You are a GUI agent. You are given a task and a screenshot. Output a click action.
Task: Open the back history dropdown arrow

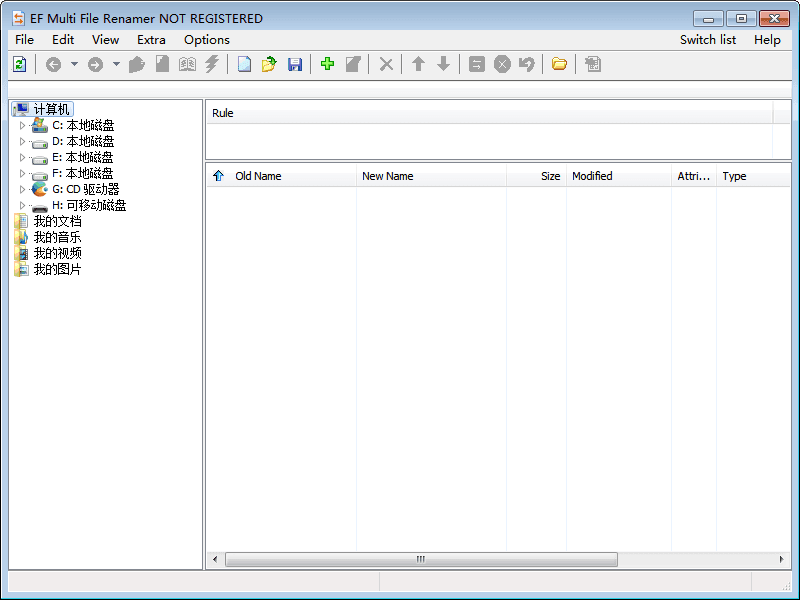click(x=74, y=64)
